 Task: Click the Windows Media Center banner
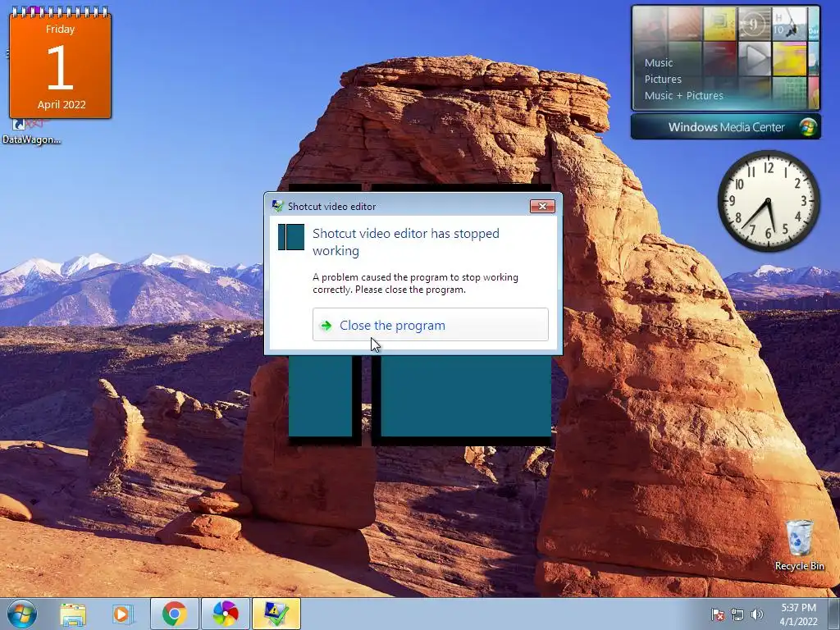(x=725, y=127)
